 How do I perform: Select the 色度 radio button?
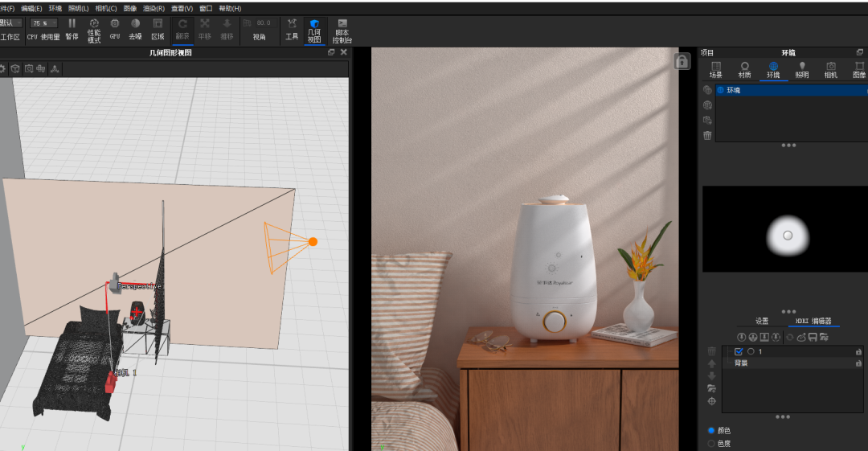point(711,443)
